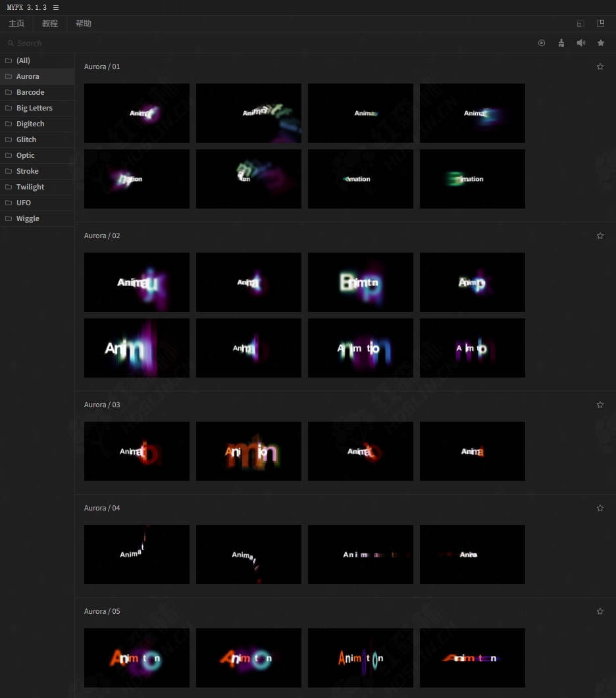The height and width of the screenshot is (698, 616).
Task: Select the Twilight category
Action: coord(38,187)
